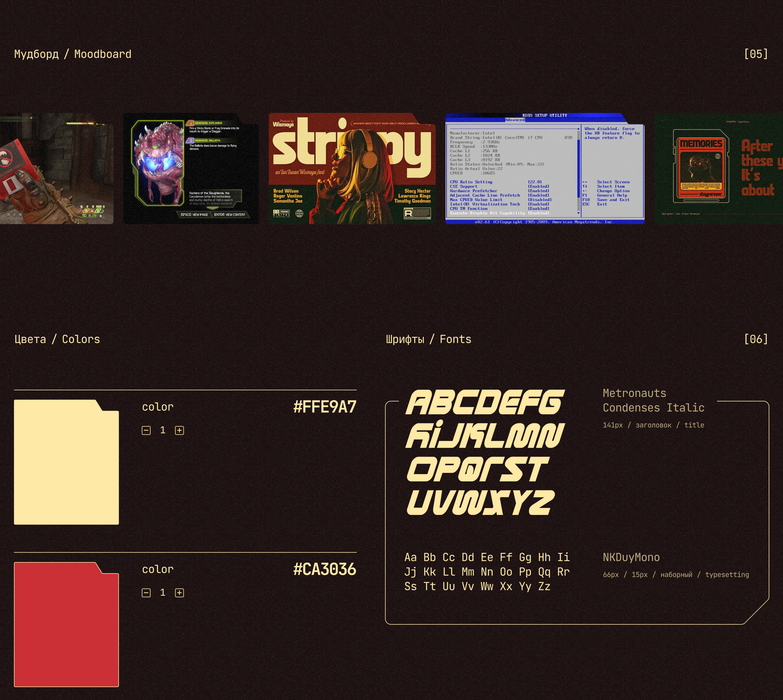This screenshot has width=783, height=700.
Task: Open the leftmost game screenshot thumbnail
Action: point(57,169)
